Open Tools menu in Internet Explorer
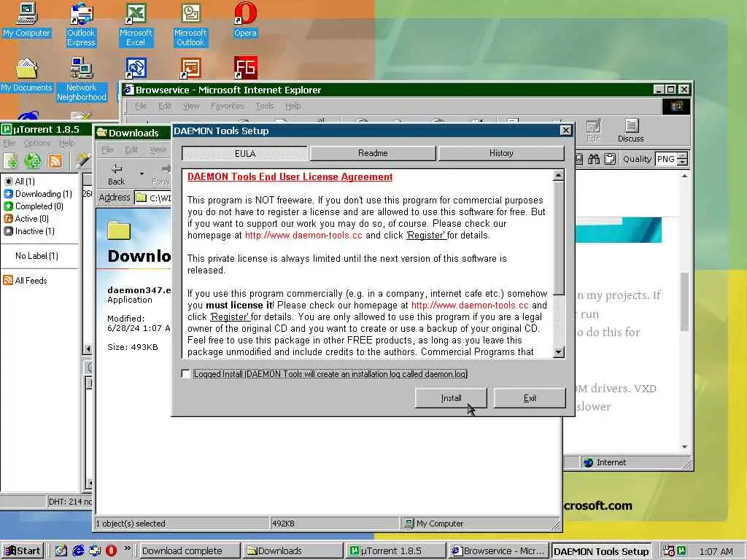Viewport: 747px width, 560px height. tap(265, 106)
